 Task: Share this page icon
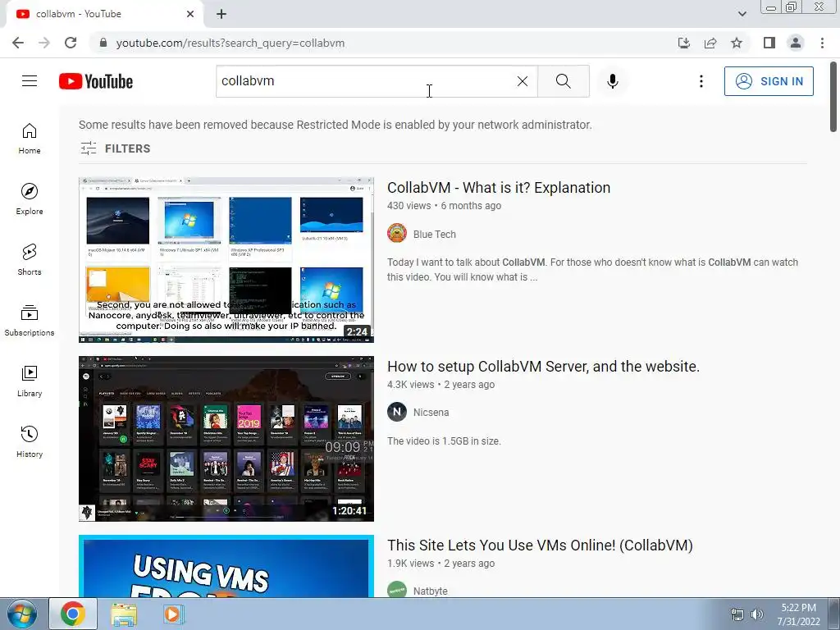(x=710, y=43)
